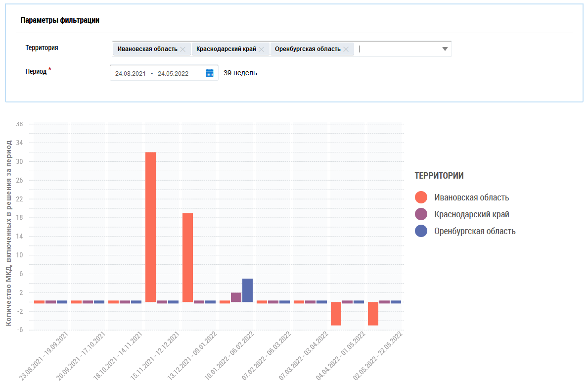588x389 pixels.
Task: Toggle the Оренбургская область legend circle
Action: click(421, 231)
